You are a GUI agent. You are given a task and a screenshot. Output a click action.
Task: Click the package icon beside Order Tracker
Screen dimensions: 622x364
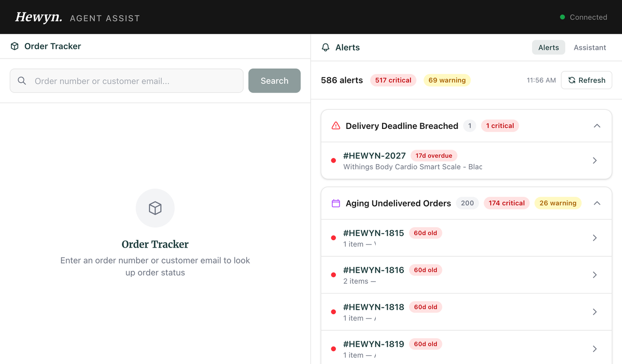(15, 46)
